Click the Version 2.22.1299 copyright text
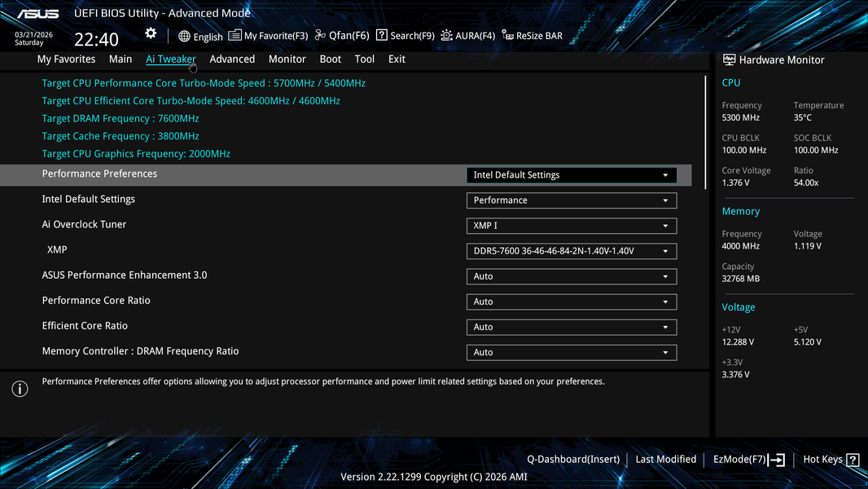 point(434,477)
